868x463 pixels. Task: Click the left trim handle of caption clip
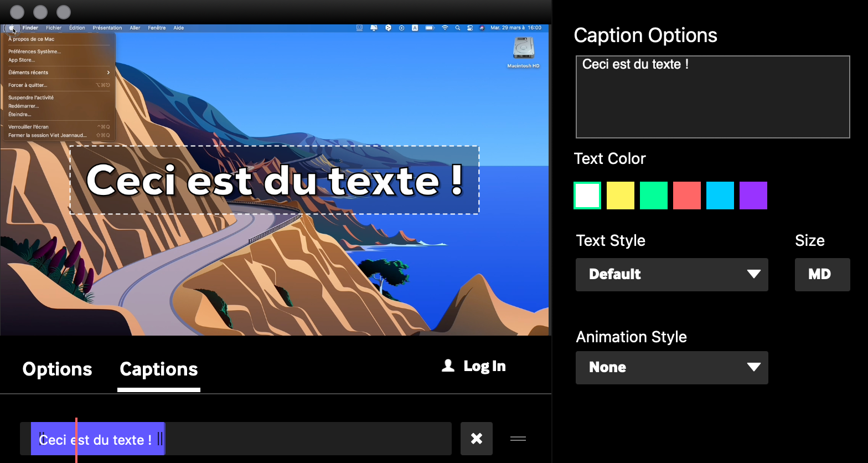point(41,439)
